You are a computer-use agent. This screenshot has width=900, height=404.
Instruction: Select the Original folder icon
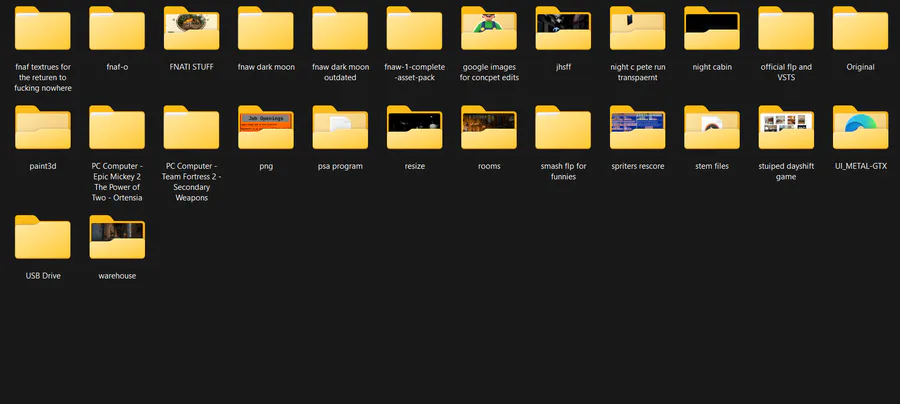tap(860, 28)
